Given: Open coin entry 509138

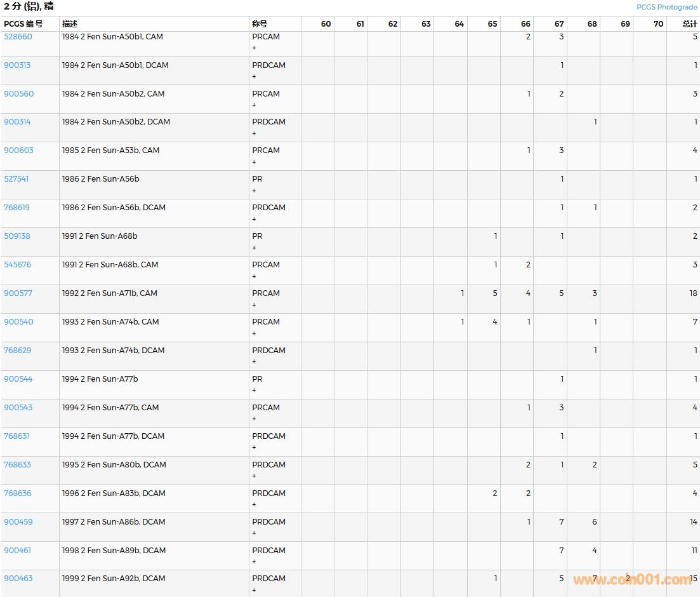Looking at the screenshot, I should click(17, 236).
